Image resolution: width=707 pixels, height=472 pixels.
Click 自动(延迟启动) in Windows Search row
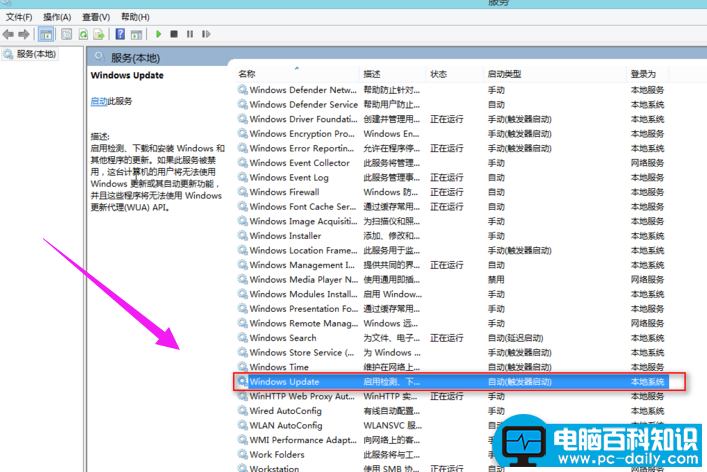coord(515,338)
